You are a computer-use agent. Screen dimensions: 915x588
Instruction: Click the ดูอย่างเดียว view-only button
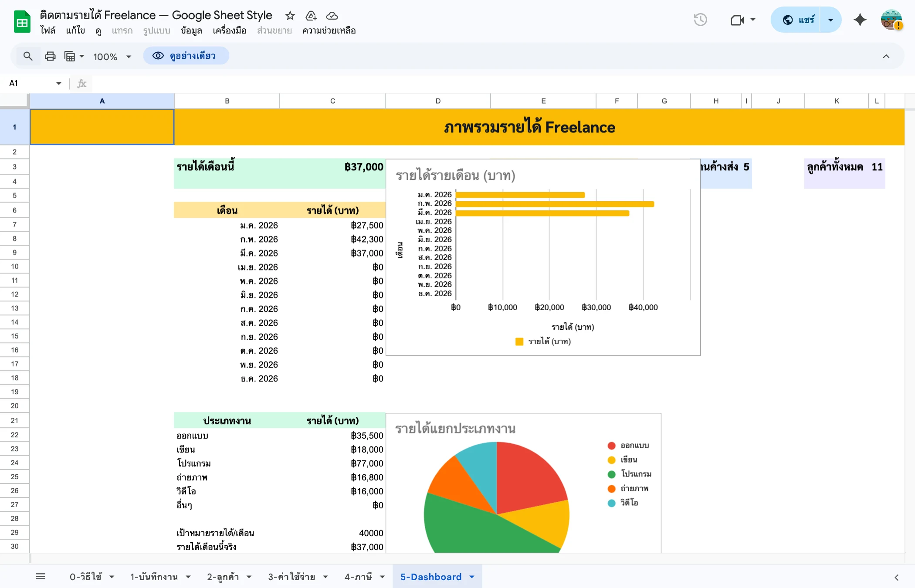coord(186,56)
